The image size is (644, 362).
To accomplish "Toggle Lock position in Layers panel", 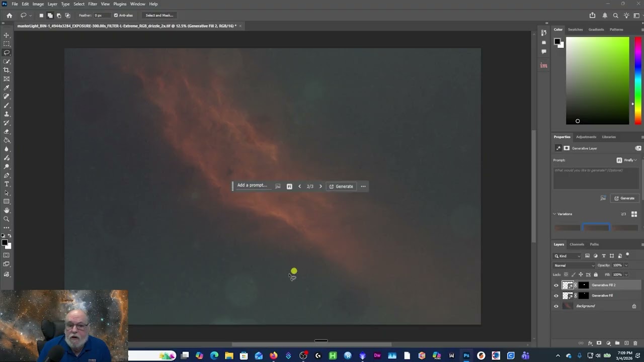I will tap(581, 275).
